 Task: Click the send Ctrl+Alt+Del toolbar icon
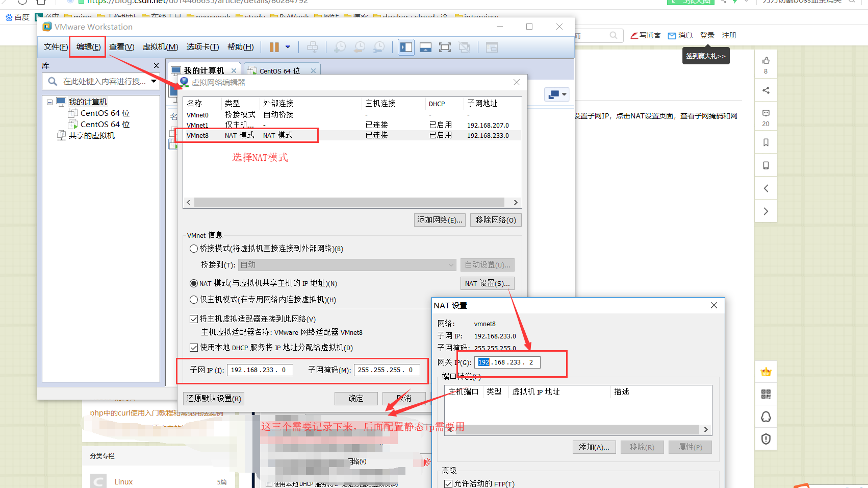click(x=313, y=47)
